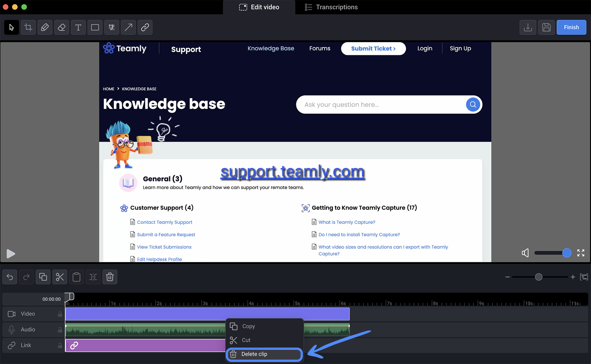591x364 pixels.
Task: Click the timeline paste clipboard icon
Action: click(x=76, y=277)
